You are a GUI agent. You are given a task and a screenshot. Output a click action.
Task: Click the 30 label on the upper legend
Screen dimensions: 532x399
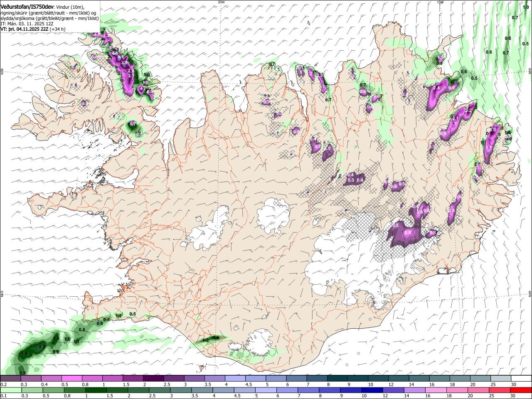tap(514, 384)
